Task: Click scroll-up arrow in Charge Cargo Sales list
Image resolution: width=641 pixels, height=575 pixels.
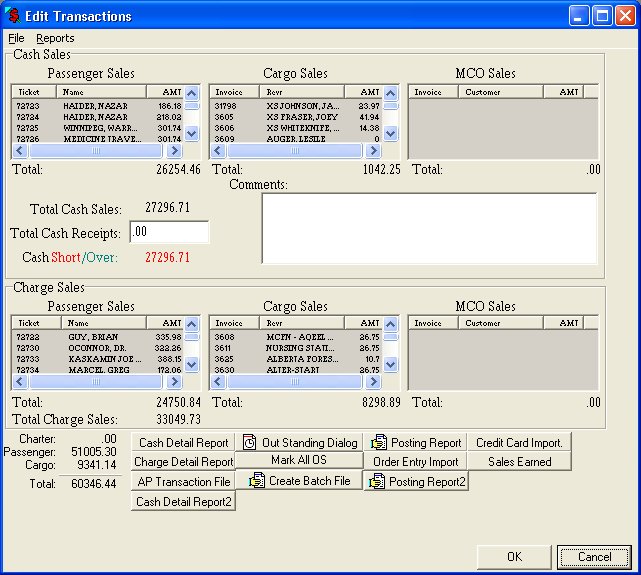Action: (391, 324)
